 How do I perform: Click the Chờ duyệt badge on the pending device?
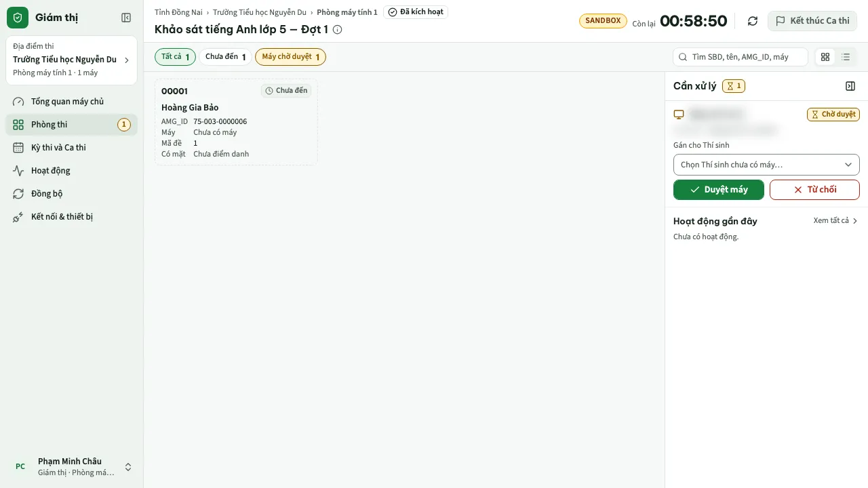point(833,115)
